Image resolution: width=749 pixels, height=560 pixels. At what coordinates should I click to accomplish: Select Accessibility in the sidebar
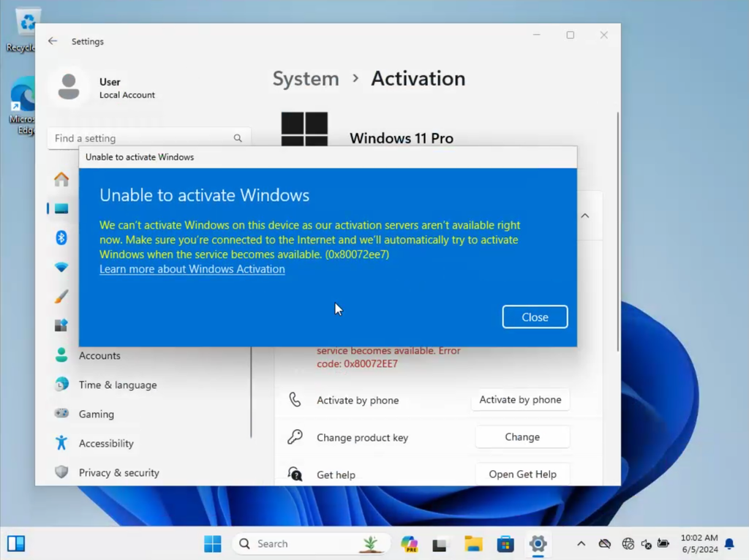click(106, 444)
